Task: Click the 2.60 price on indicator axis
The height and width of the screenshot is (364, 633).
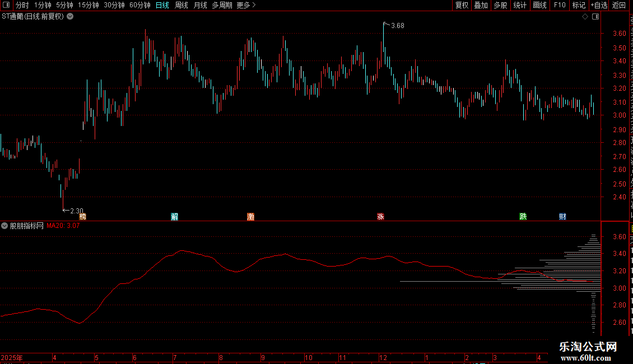Action: point(619,323)
